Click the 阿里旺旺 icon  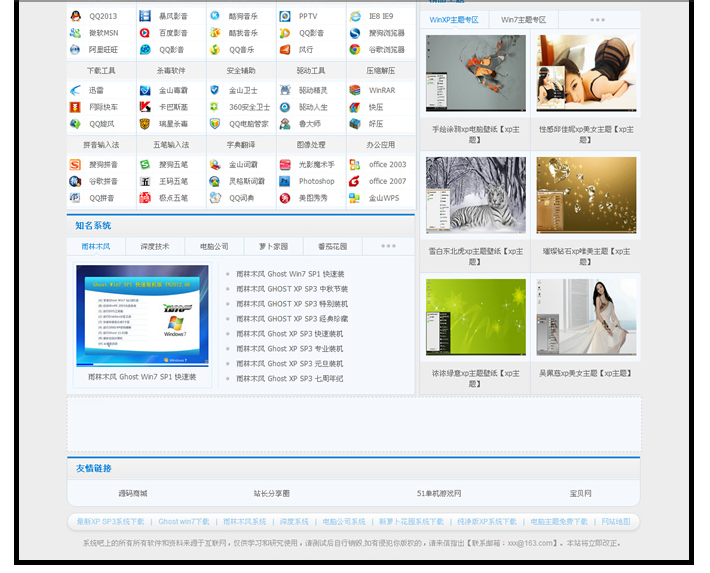[76, 50]
